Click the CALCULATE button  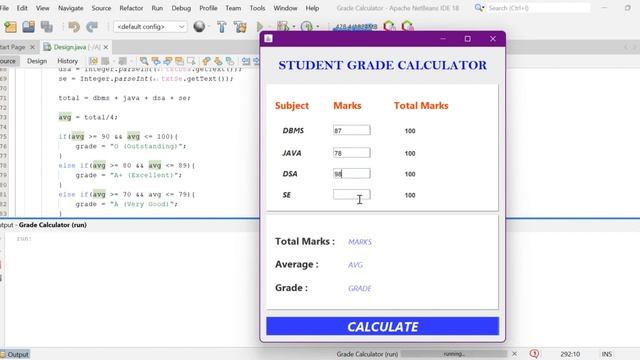(x=382, y=326)
